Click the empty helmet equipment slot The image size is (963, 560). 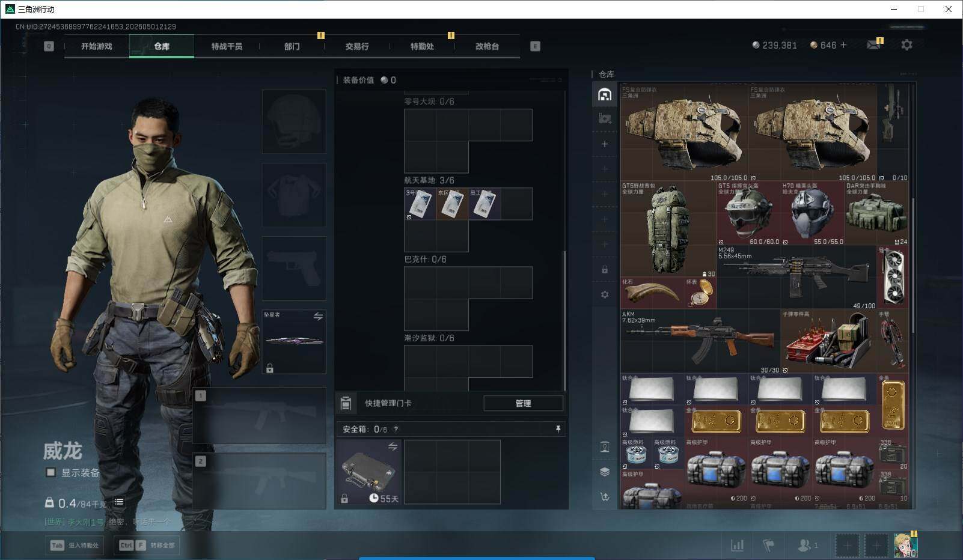294,121
